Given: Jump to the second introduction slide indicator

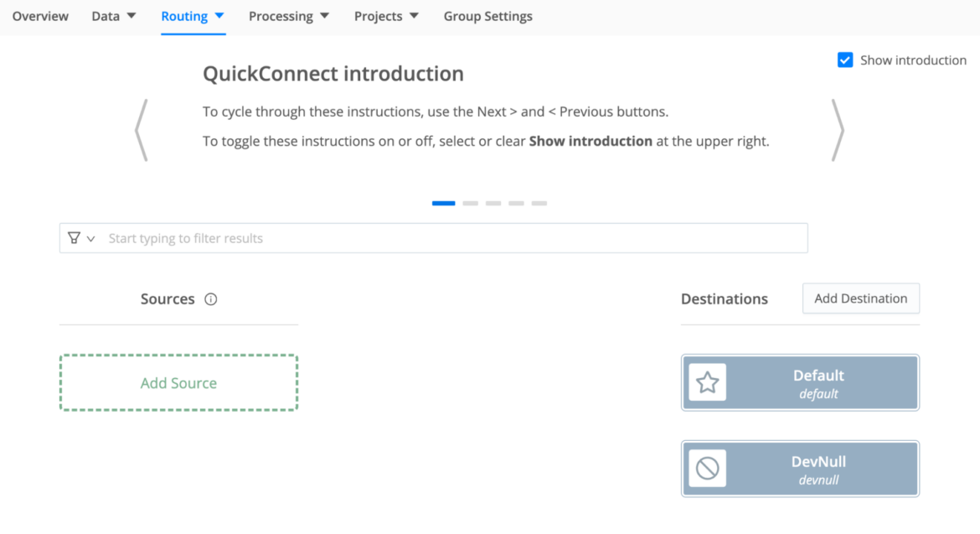Looking at the screenshot, I should 471,203.
